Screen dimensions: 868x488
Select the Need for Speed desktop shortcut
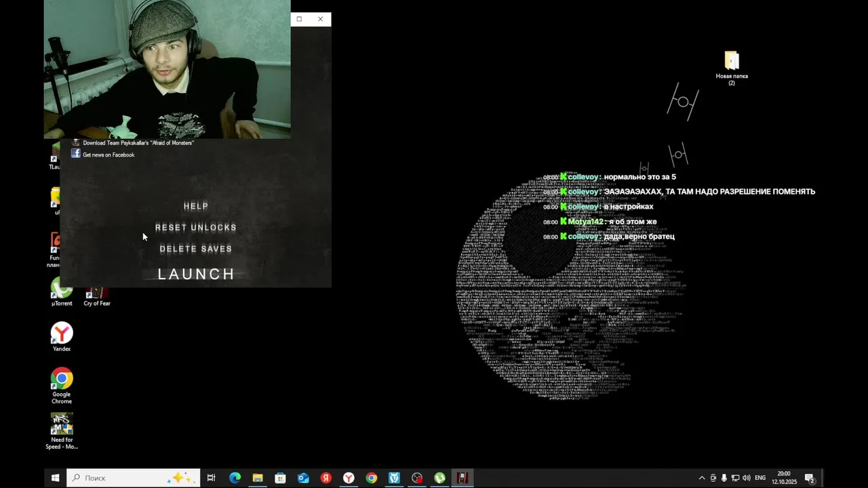(x=62, y=432)
